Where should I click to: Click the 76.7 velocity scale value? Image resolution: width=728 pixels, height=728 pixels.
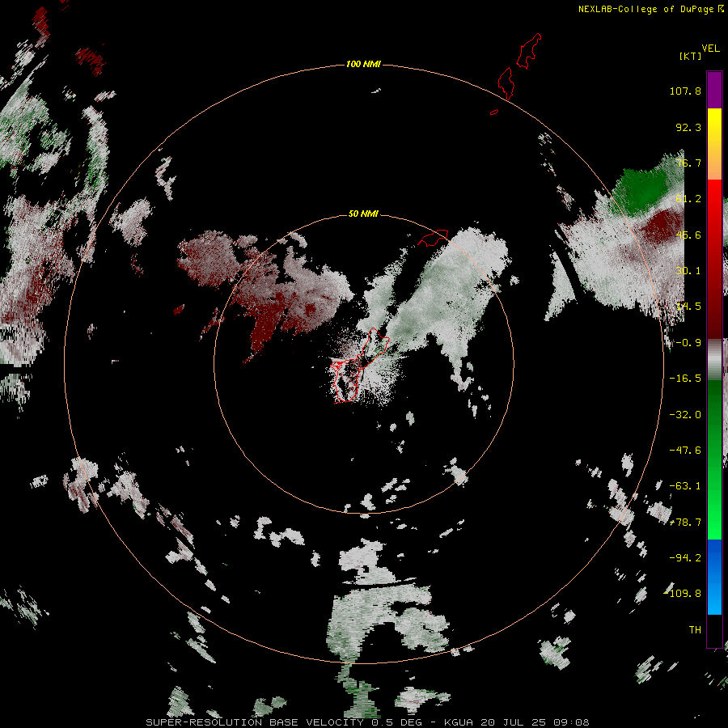[x=688, y=163]
